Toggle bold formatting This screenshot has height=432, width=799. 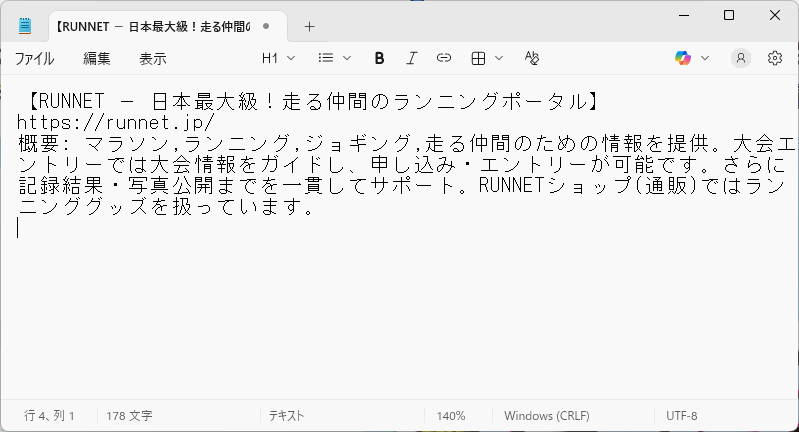(x=379, y=58)
